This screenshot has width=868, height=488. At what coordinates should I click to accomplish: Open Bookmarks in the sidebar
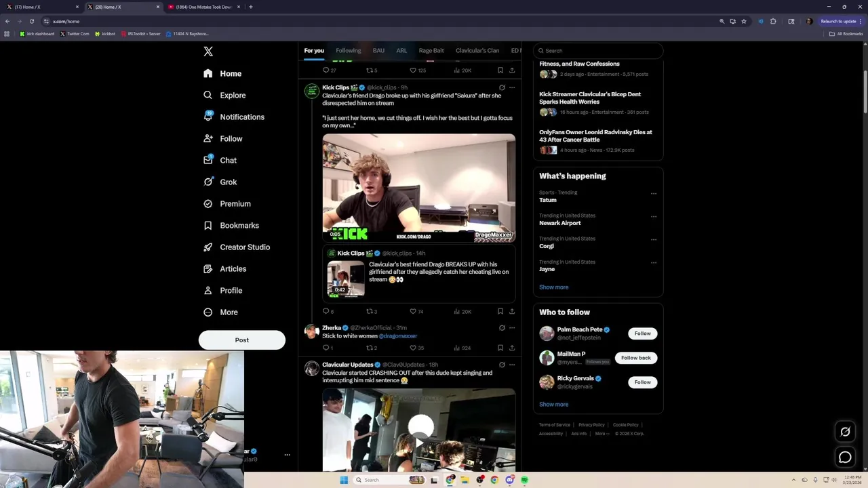click(x=231, y=225)
